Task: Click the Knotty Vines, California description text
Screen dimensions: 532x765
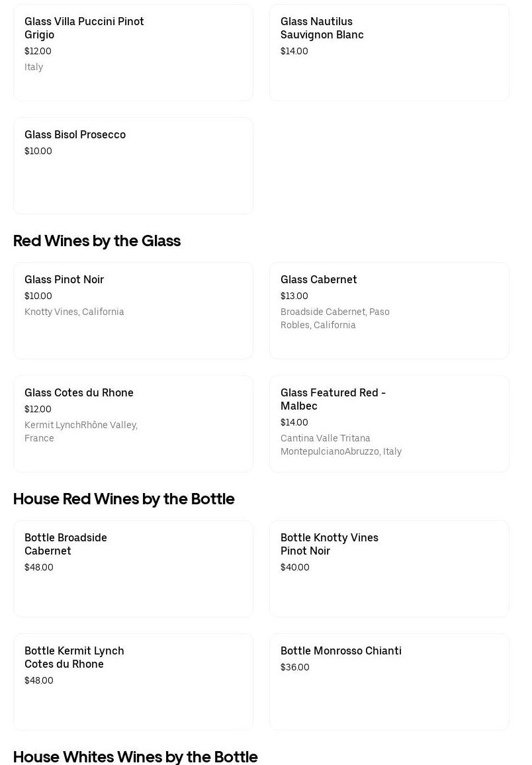Action: (74, 312)
